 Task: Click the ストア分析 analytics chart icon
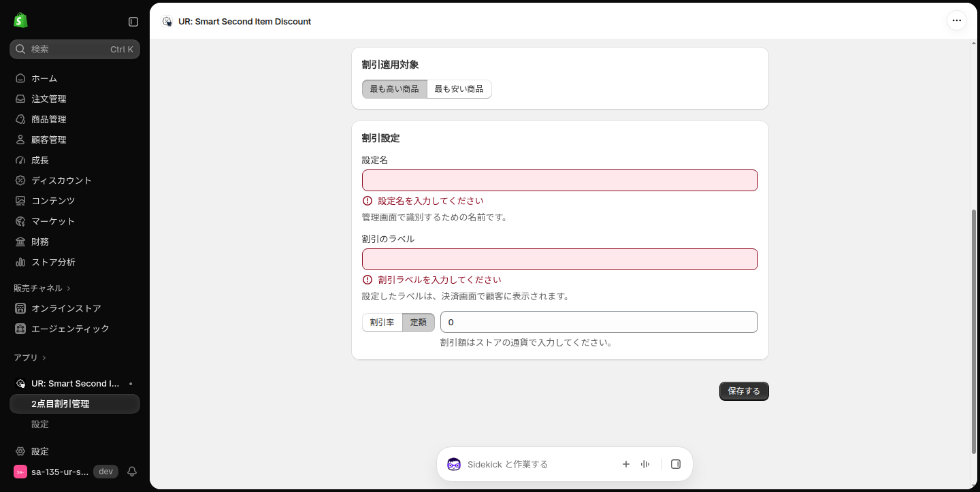(x=20, y=262)
